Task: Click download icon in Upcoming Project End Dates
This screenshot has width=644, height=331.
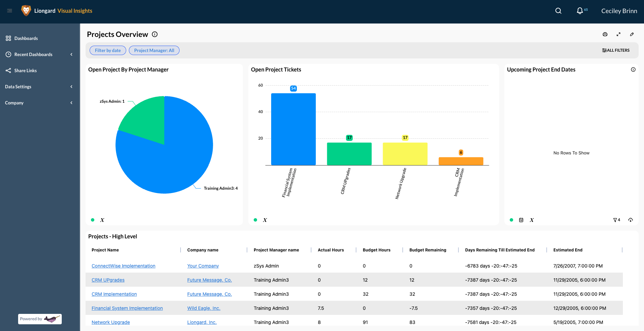Action: coord(631,220)
